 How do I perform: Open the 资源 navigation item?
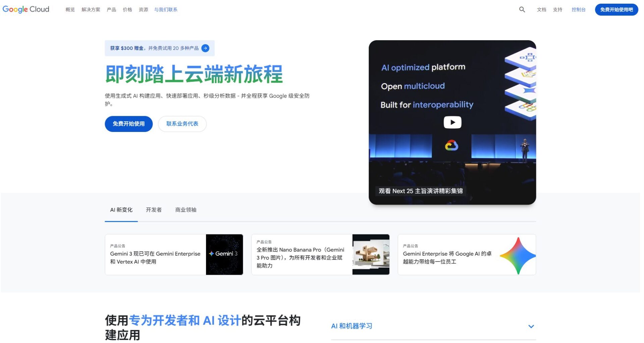point(143,9)
